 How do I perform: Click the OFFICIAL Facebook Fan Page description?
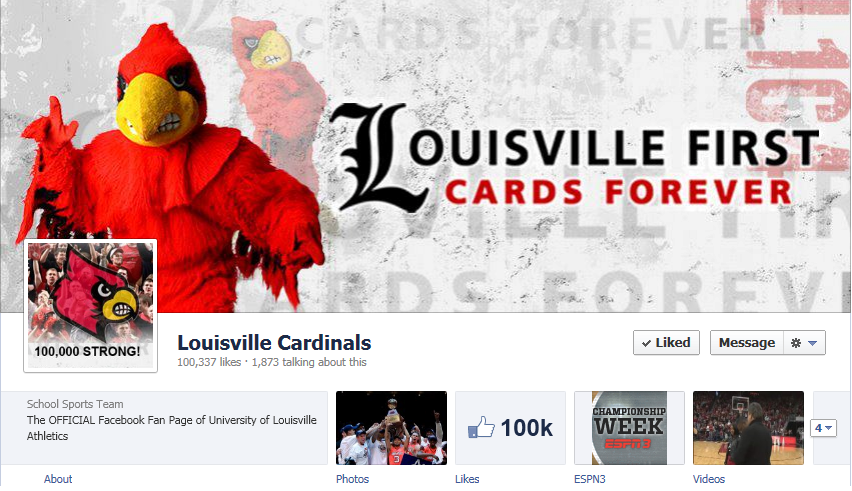click(172, 428)
